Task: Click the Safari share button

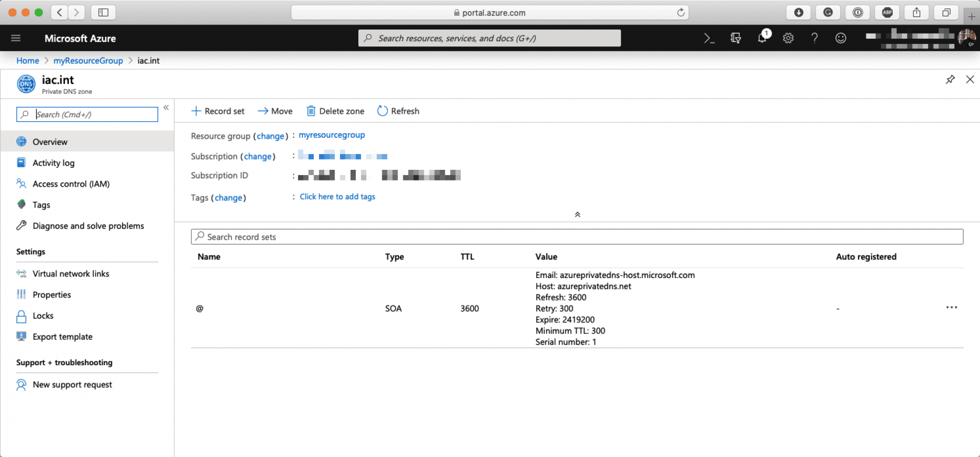Action: [x=917, y=12]
